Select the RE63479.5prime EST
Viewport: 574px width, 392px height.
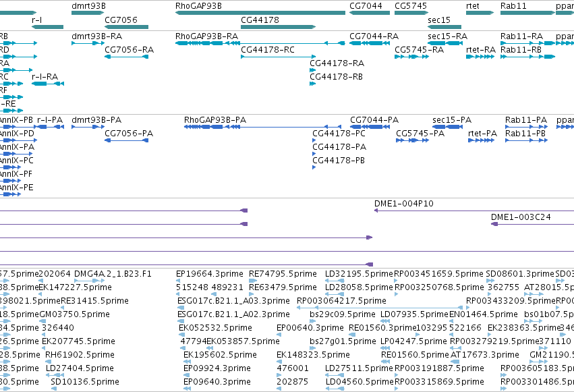pos(252,294)
